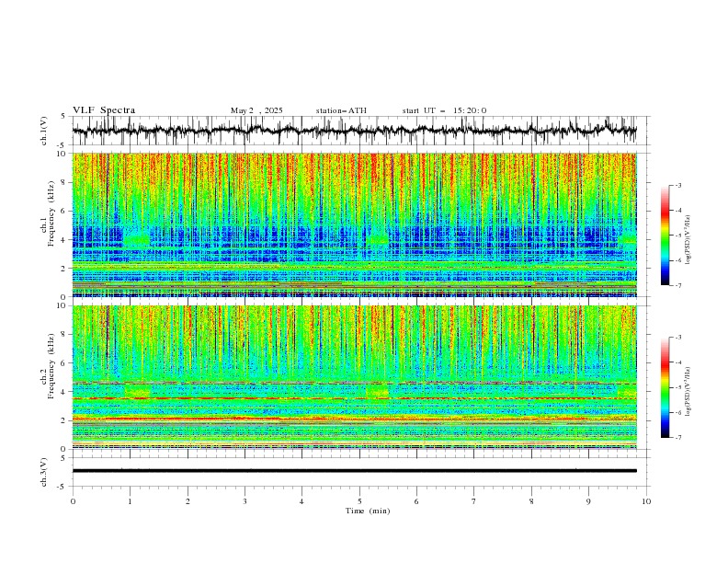Select the 'Time (min)' axis title
Screen dimensions: 728x563
(x=368, y=511)
